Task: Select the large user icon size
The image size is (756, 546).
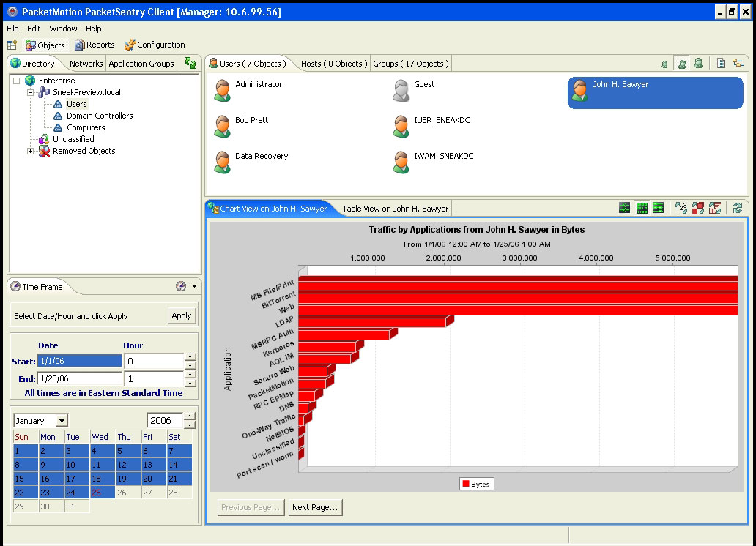Action: click(698, 63)
